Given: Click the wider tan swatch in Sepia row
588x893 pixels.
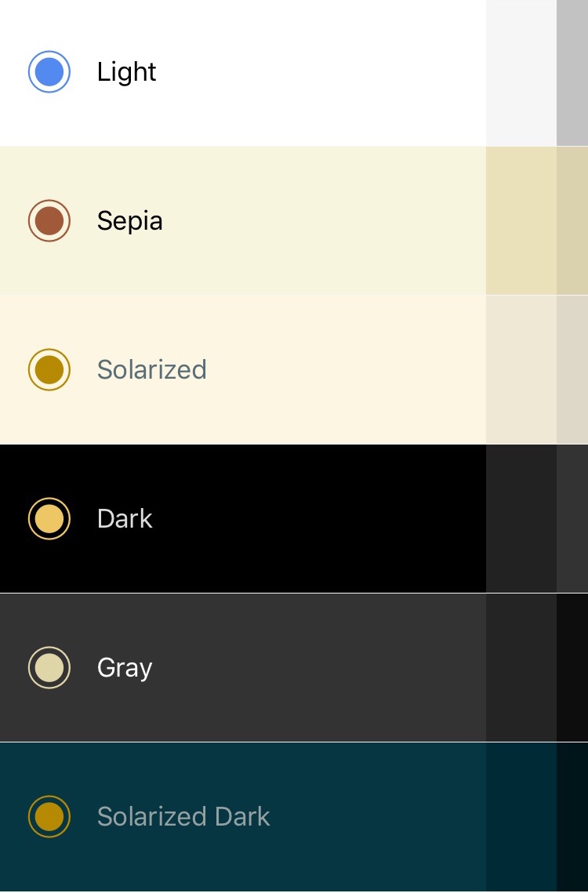Looking at the screenshot, I should tap(521, 221).
